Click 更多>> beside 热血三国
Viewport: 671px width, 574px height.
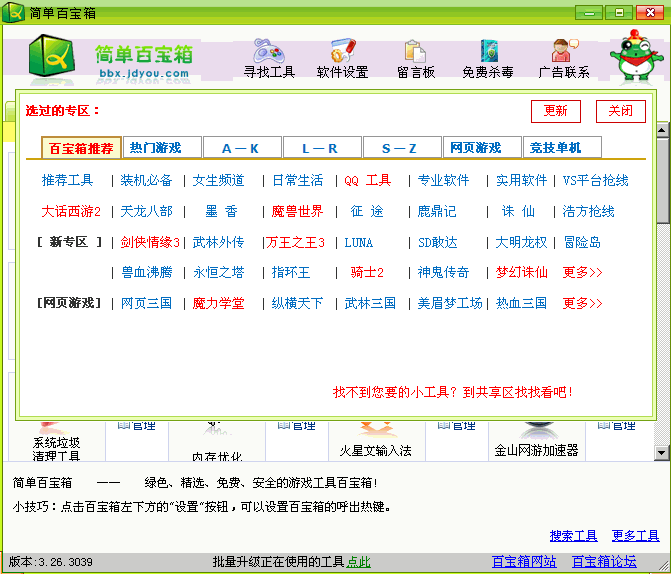(582, 303)
